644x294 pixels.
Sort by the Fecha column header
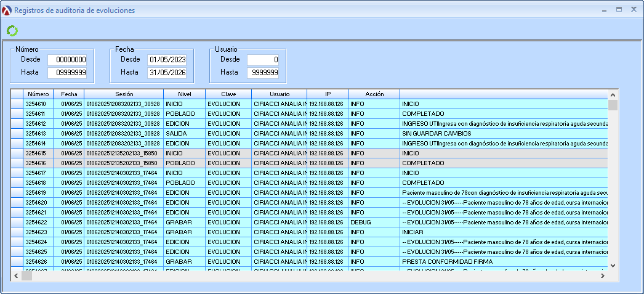68,94
